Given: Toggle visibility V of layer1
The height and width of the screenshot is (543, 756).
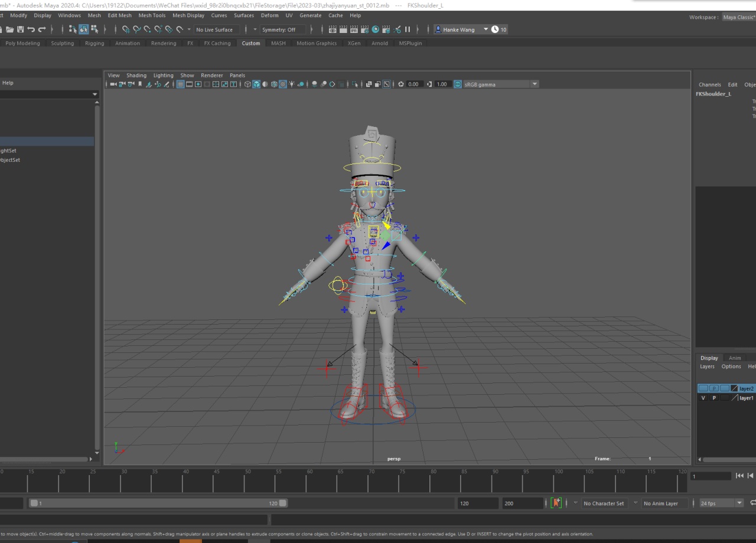Looking at the screenshot, I should click(x=703, y=398).
